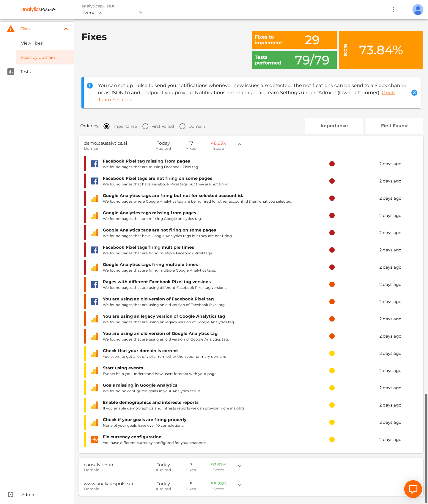The width and height of the screenshot is (428, 504).
Task: Expand the causalytics.io domain row
Action: click(240, 466)
